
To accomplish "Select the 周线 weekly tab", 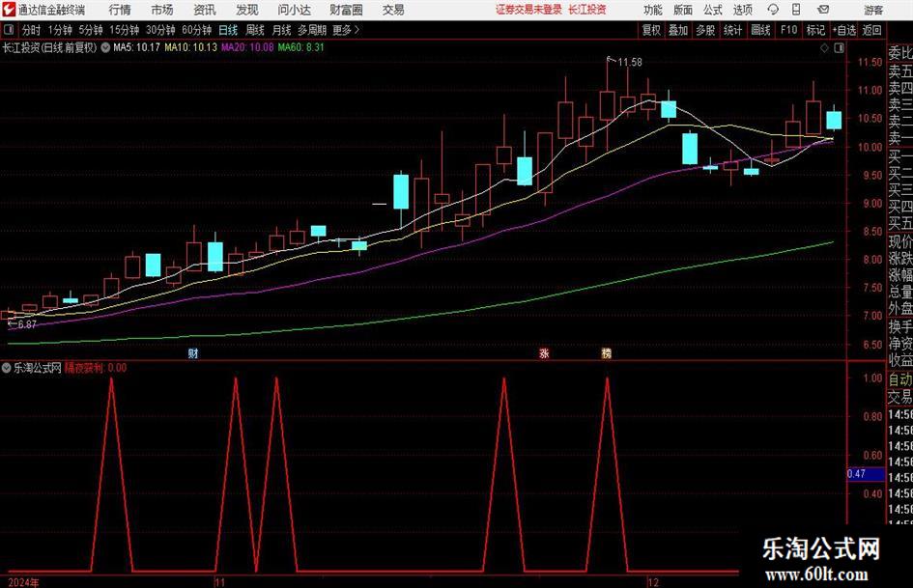I will [255, 30].
